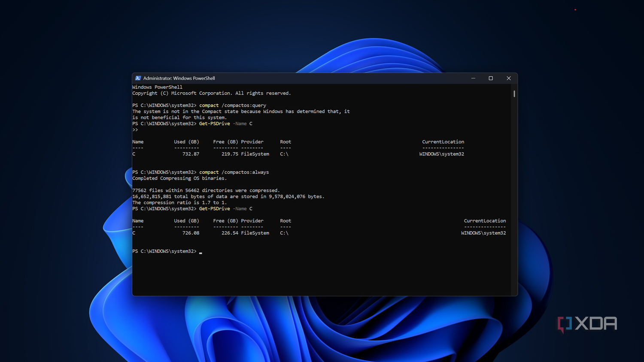Minimize the PowerShell window
The image size is (644, 362).
(473, 78)
